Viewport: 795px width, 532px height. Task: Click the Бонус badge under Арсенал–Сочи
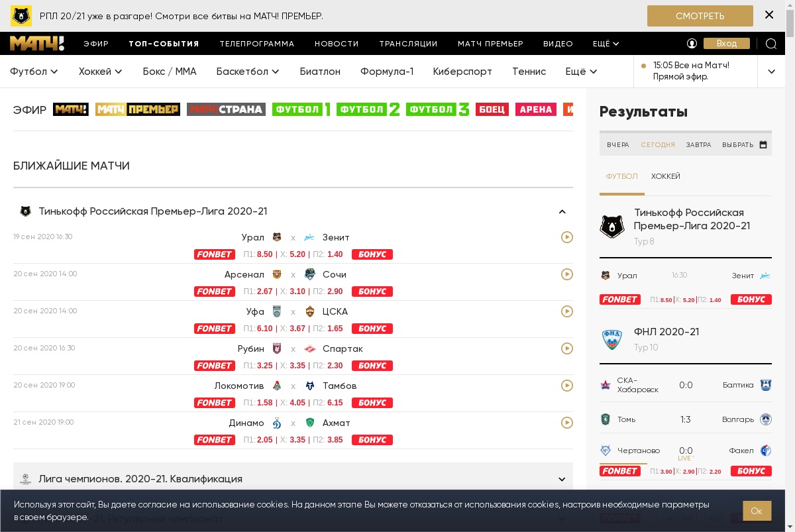(372, 292)
